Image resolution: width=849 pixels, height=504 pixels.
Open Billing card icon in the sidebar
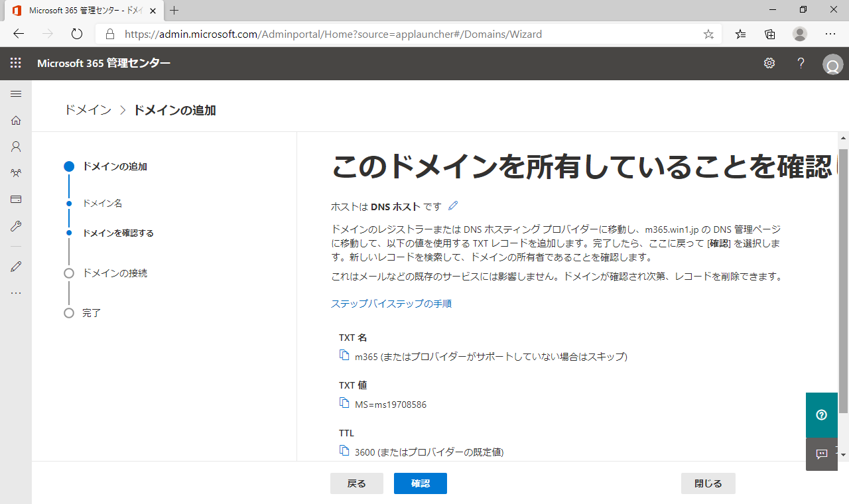(16, 200)
